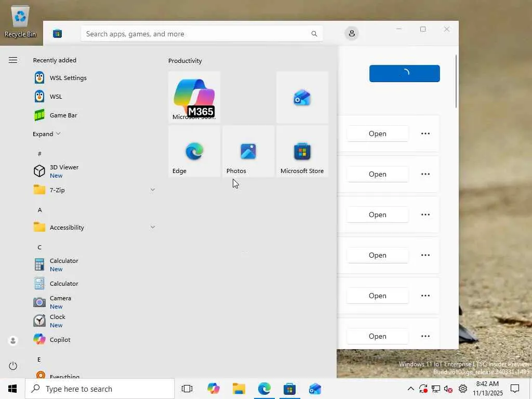Click the second Open button in Store list

click(378, 174)
